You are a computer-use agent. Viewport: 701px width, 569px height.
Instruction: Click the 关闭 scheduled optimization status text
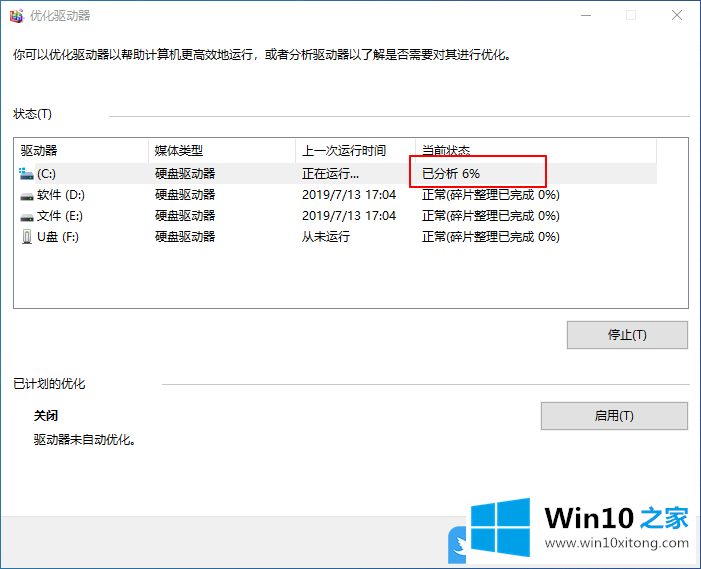tap(46, 416)
